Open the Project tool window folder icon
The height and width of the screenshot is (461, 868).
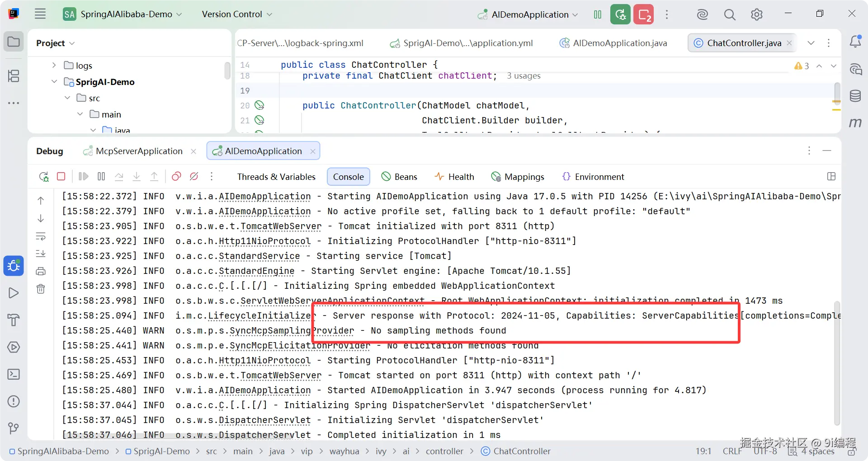14,42
